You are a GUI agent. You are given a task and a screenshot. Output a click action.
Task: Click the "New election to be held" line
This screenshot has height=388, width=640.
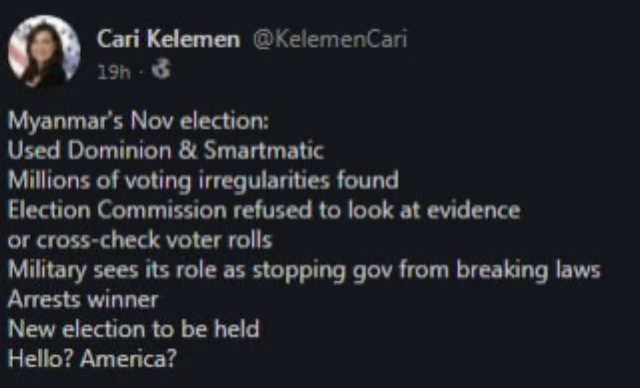(x=133, y=329)
